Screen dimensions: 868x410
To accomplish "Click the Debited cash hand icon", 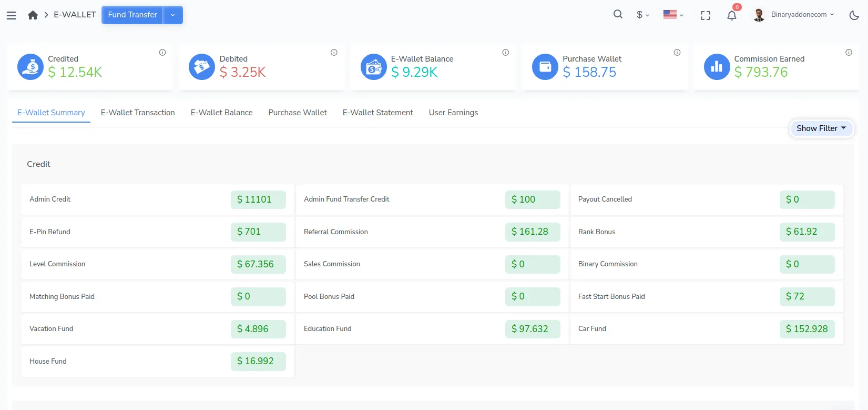I will tap(202, 67).
